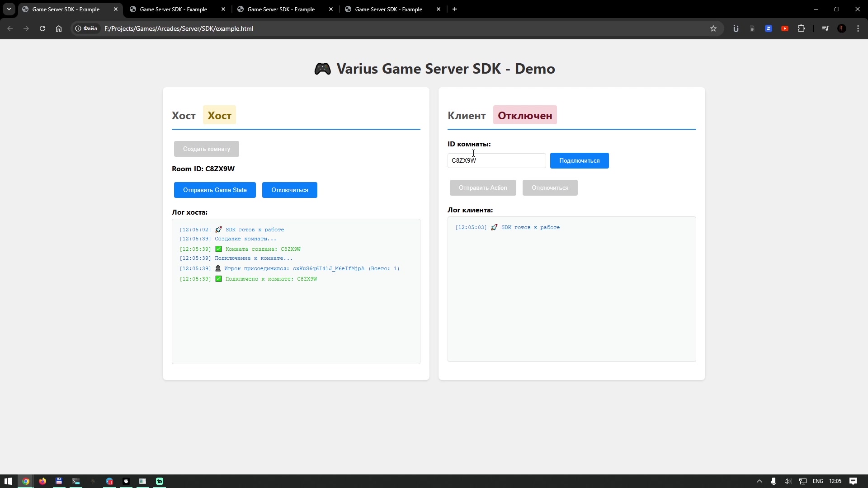This screenshot has height=488, width=868.
Task: Click the red YouTube extension icon
Action: click(x=785, y=28)
